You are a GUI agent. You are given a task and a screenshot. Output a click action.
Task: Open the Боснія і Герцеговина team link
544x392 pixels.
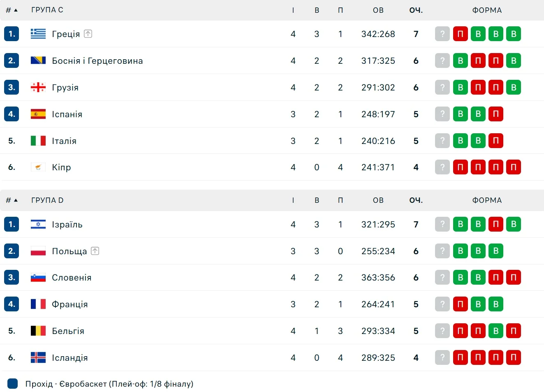pos(97,61)
